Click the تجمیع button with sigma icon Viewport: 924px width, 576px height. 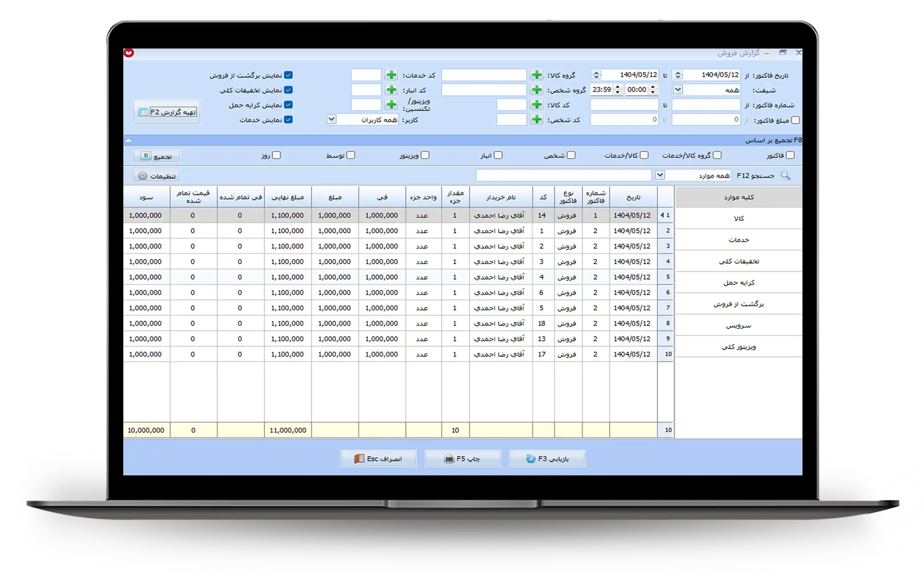coord(157,156)
